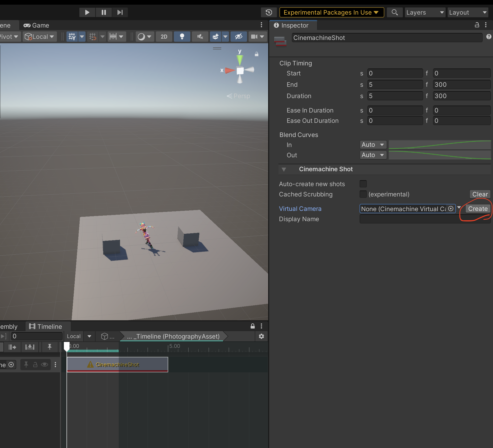Toggle the Replace edit mode icon
This screenshot has width=493, height=448.
(30, 347)
